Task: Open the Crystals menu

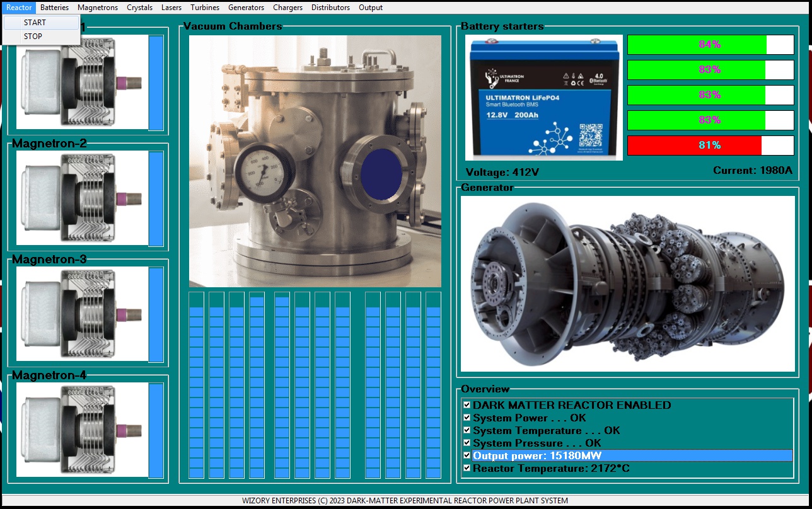Action: point(139,8)
